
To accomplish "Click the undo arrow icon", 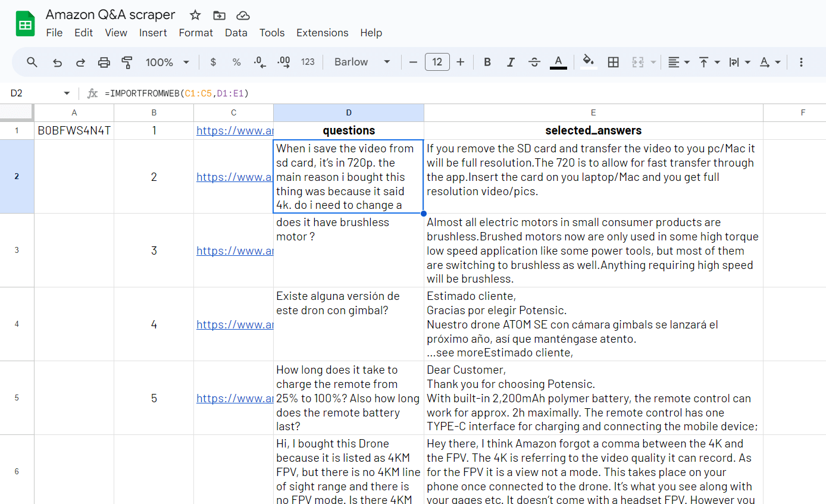I will point(57,62).
